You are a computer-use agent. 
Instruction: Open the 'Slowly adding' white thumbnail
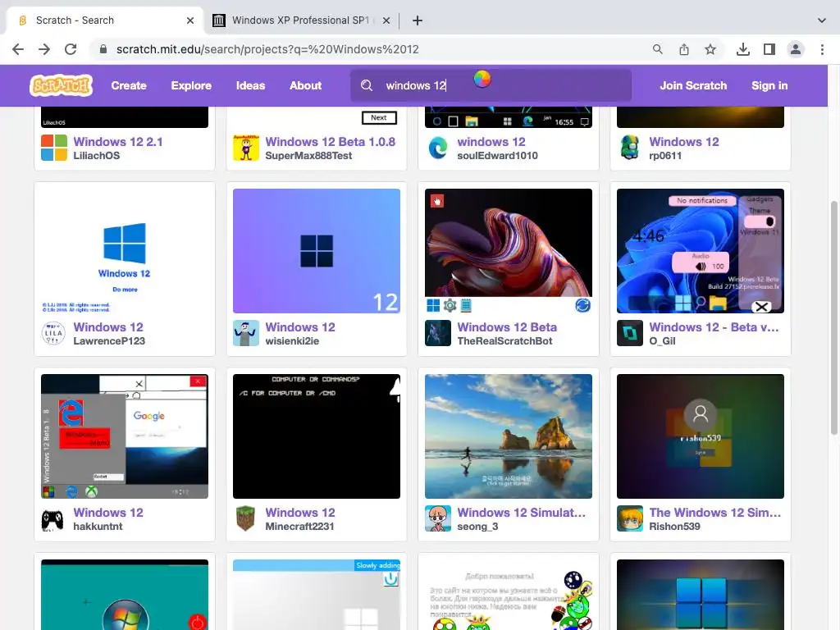(x=317, y=595)
